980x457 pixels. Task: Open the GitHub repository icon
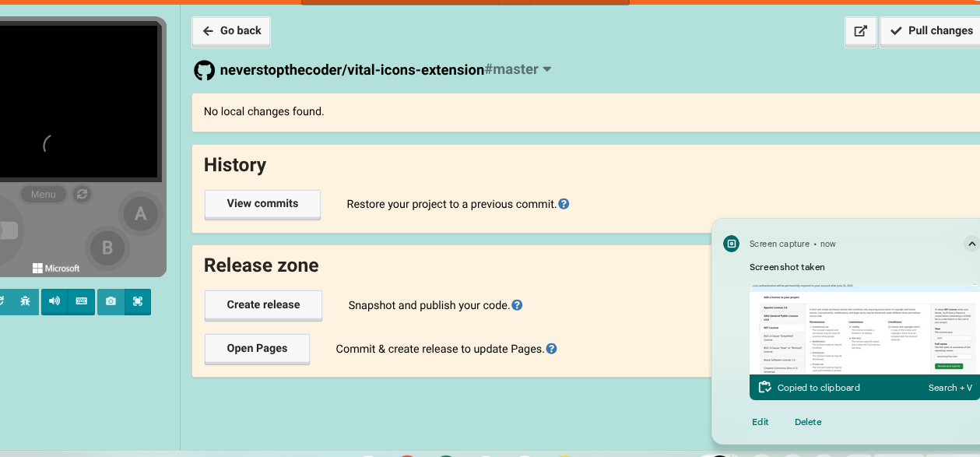coord(204,70)
